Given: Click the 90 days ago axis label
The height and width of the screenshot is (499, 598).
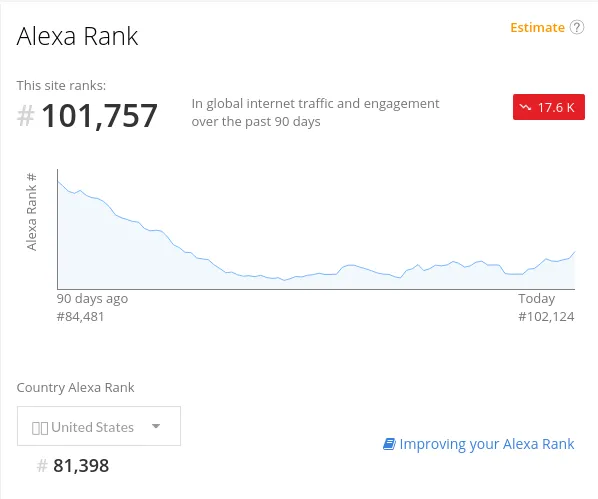Looking at the screenshot, I should point(92,299).
